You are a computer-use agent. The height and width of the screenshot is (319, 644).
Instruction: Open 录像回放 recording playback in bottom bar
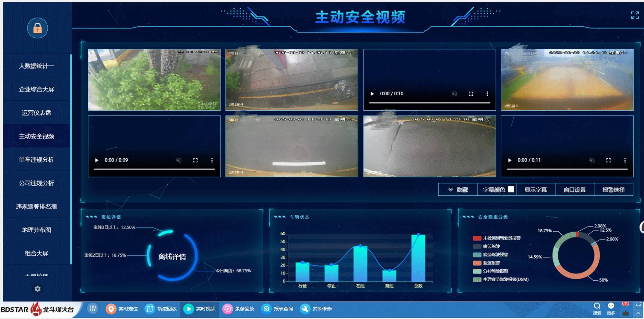click(x=238, y=309)
